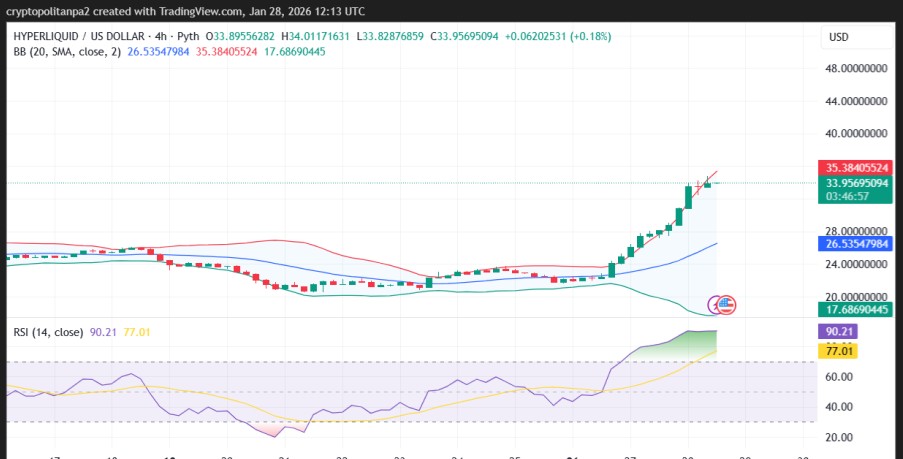Click the 48.00000000 price scale label
The image size is (903, 459).
click(x=856, y=68)
